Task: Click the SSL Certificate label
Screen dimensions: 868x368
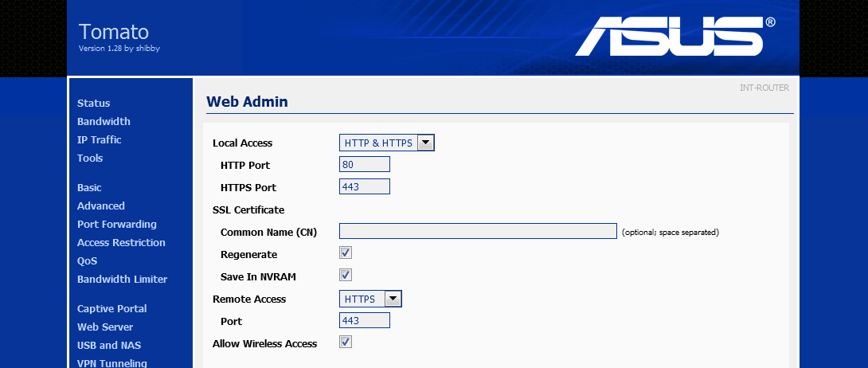Action: coord(248,210)
